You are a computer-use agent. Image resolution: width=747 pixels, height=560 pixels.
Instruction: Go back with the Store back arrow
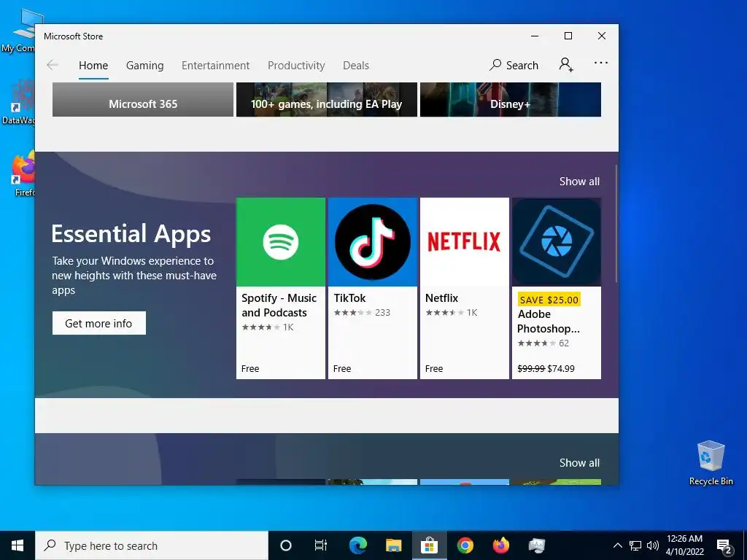coord(53,65)
